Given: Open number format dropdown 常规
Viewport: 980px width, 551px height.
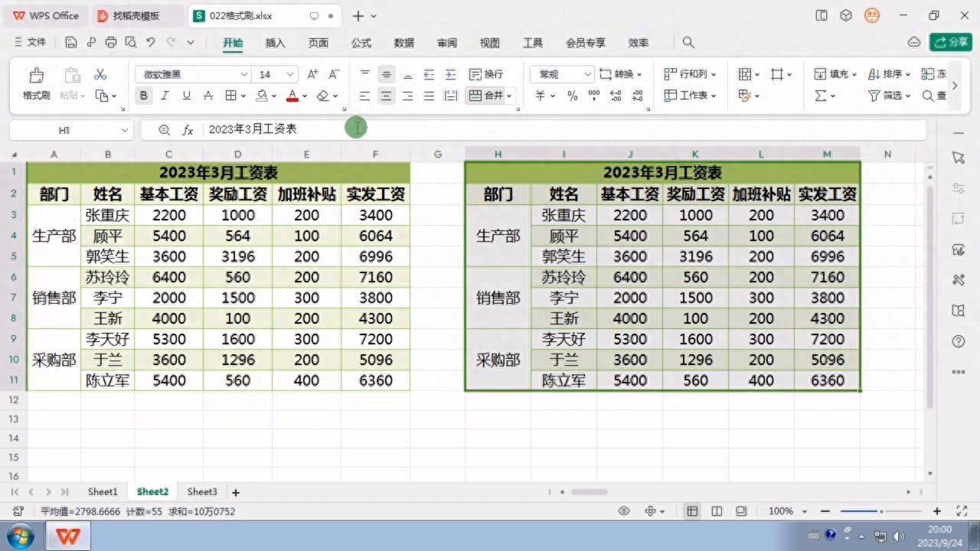Looking at the screenshot, I should pos(587,74).
